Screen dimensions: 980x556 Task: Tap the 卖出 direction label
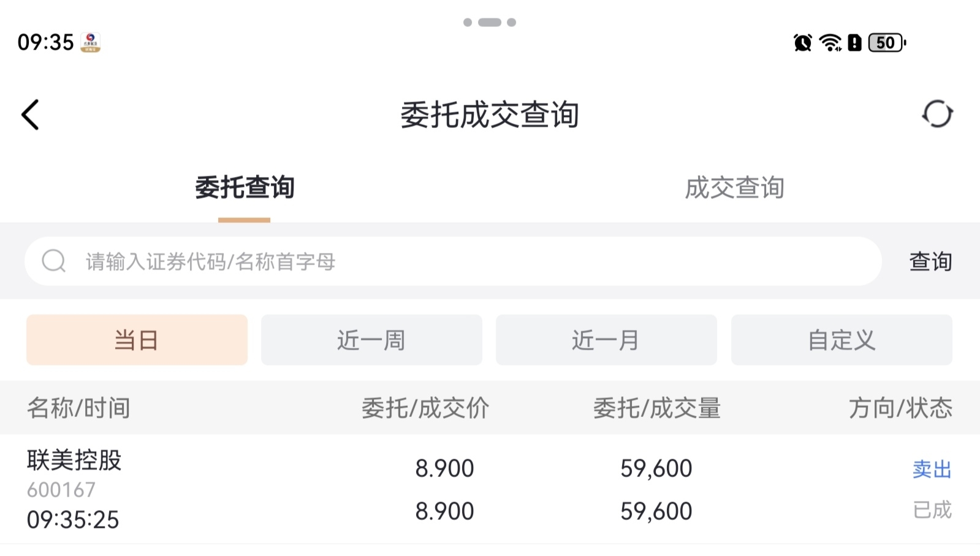(x=932, y=469)
